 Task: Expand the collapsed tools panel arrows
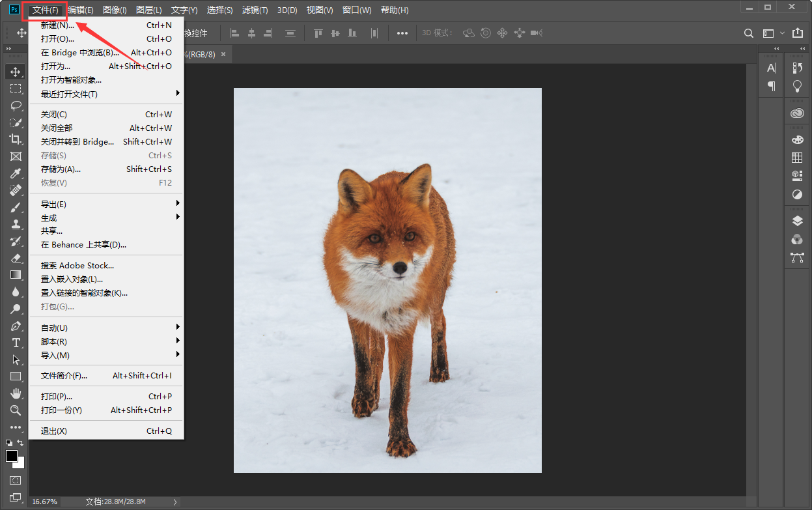click(9, 49)
